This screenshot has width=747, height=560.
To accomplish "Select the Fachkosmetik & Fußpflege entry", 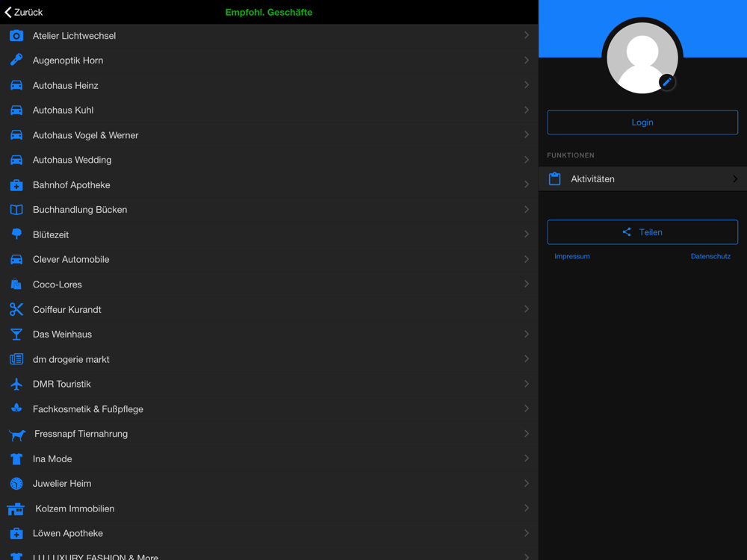I will pos(269,409).
